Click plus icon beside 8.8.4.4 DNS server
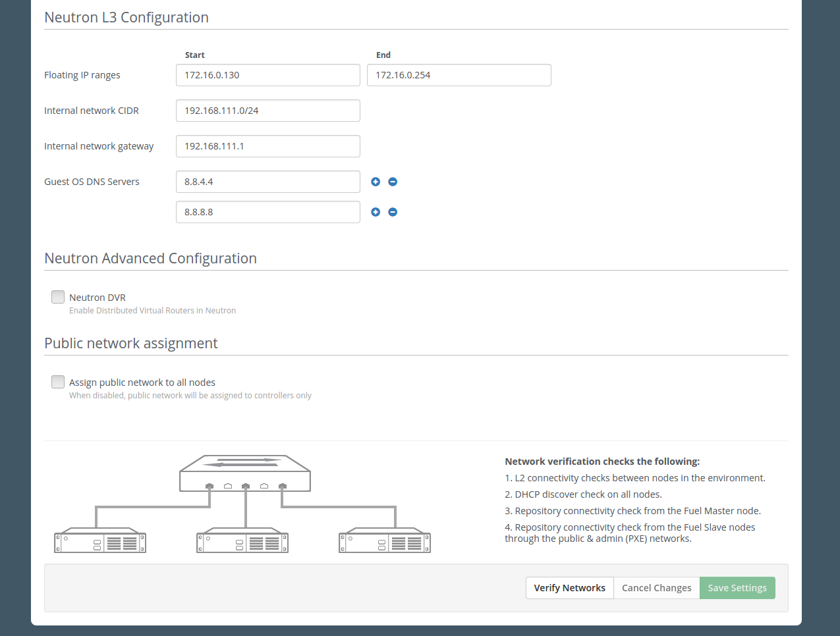The width and height of the screenshot is (840, 636). point(376,182)
